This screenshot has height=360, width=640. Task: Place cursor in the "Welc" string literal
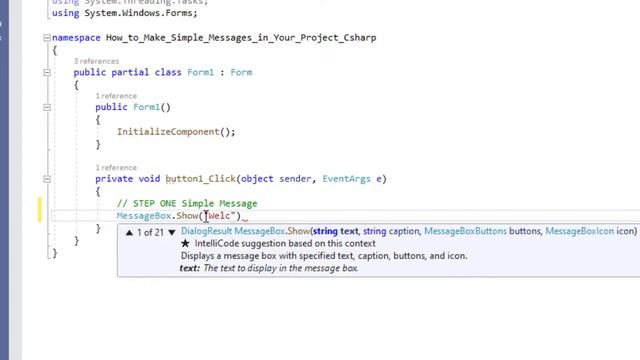[x=222, y=216]
